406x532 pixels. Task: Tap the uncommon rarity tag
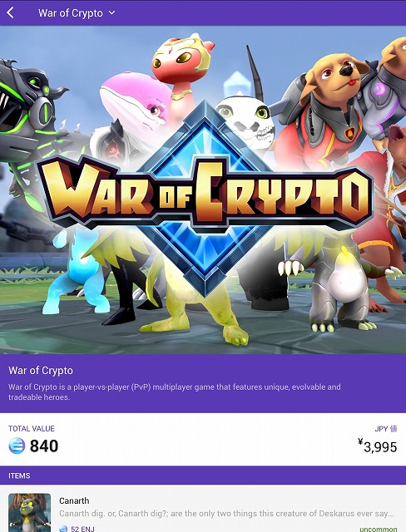[x=379, y=529]
